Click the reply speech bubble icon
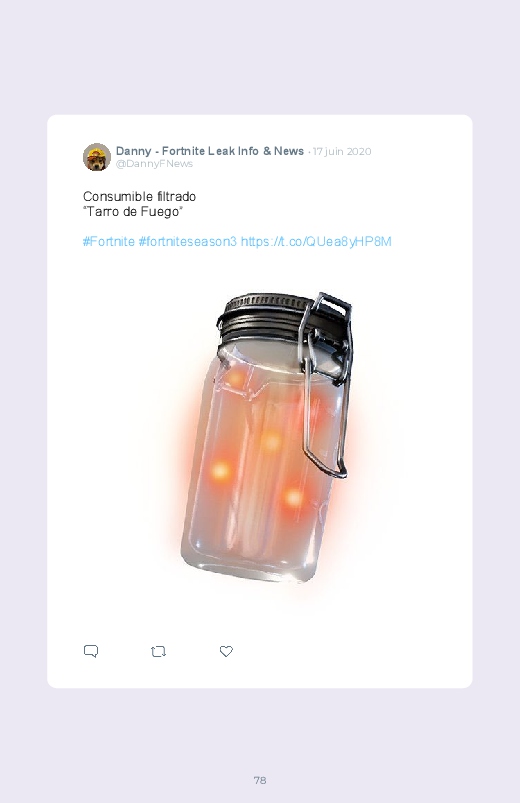The image size is (520, 803). [91, 651]
